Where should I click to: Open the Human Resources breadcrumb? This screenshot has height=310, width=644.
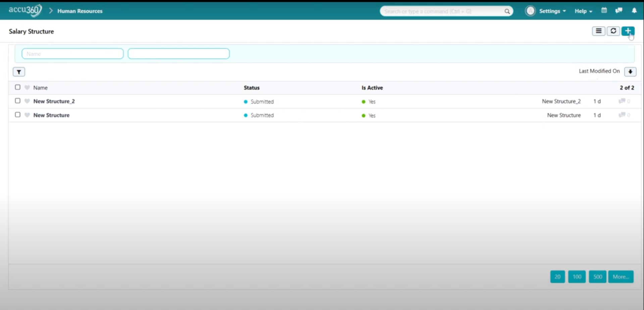80,11
